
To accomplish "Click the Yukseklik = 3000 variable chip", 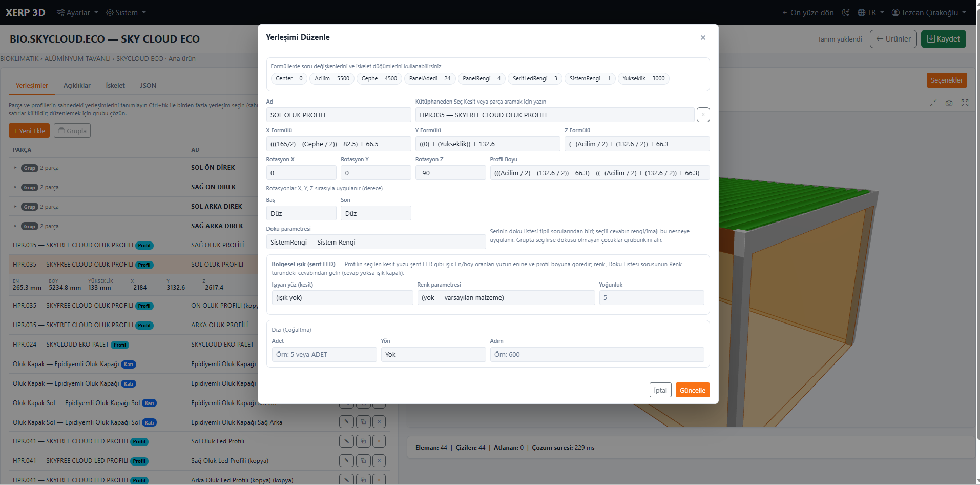I will 643,78.
